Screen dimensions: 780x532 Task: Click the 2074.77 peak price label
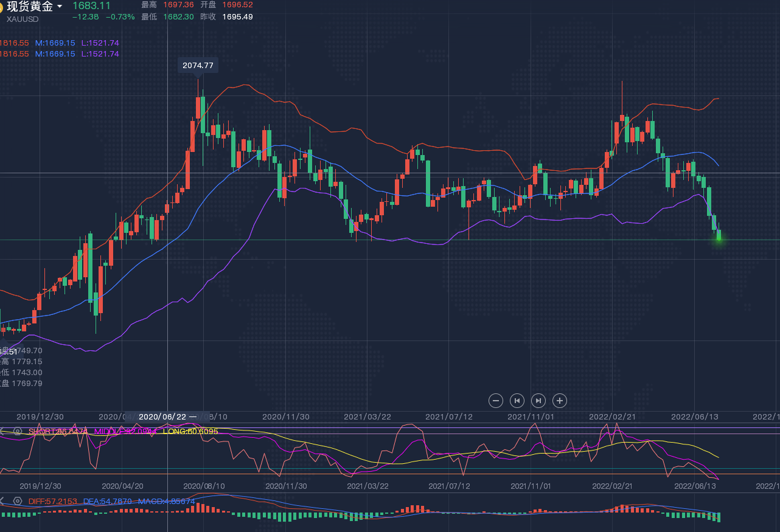[x=198, y=65]
